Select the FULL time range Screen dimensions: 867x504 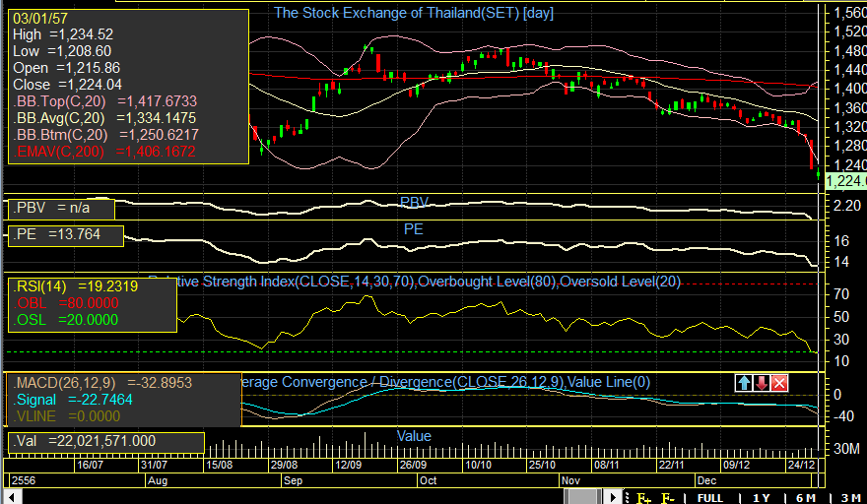click(710, 498)
